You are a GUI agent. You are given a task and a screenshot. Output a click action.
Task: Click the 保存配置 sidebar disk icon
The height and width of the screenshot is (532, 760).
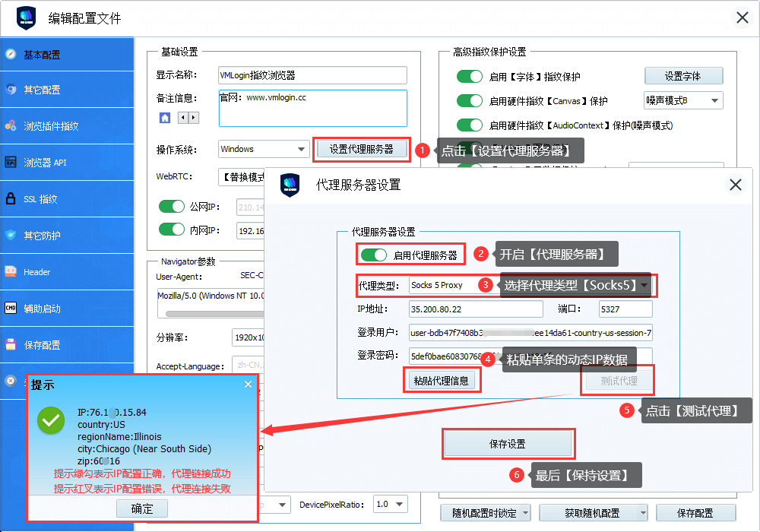pyautogui.click(x=11, y=344)
